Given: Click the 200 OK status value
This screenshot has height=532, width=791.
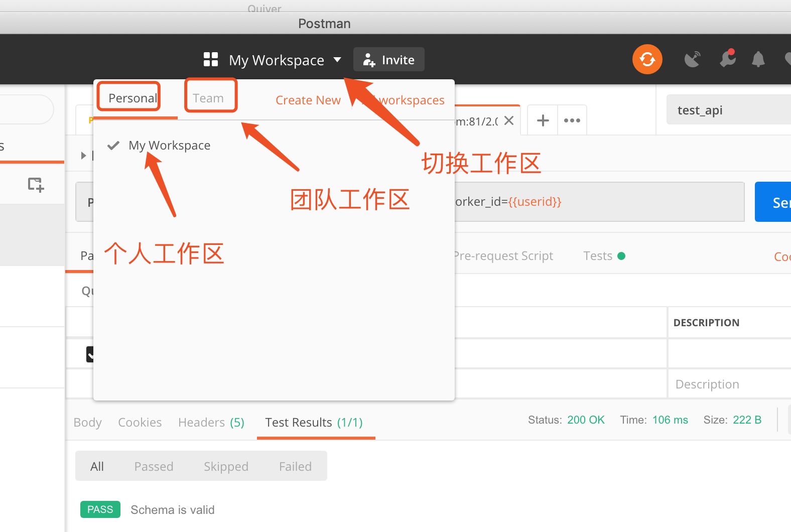Looking at the screenshot, I should (586, 420).
